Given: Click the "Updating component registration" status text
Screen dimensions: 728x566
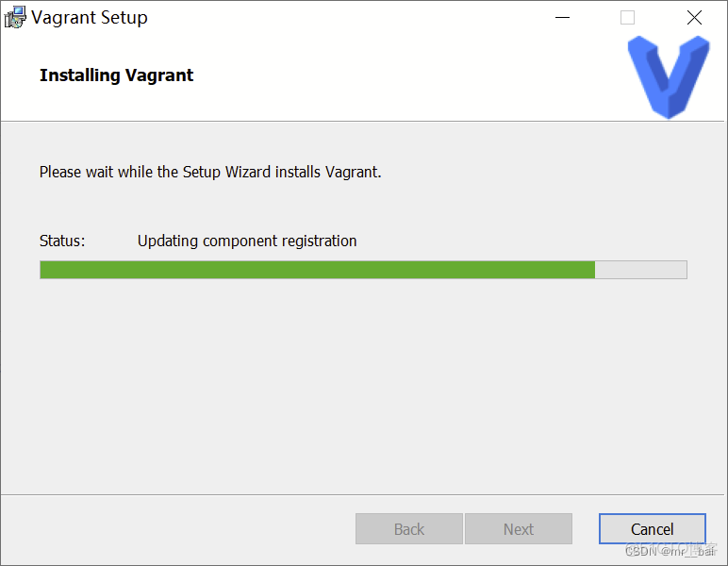Looking at the screenshot, I should [247, 241].
